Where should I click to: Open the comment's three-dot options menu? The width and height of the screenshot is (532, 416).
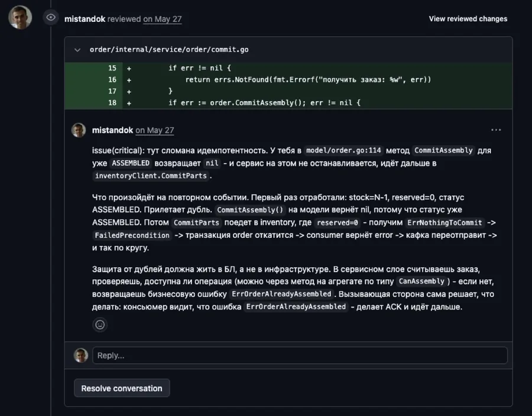tap(496, 130)
